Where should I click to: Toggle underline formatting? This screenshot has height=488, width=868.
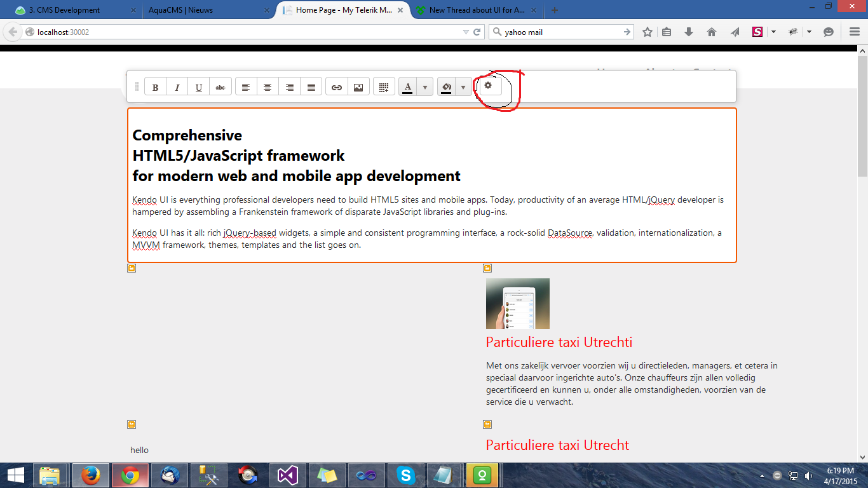(199, 87)
